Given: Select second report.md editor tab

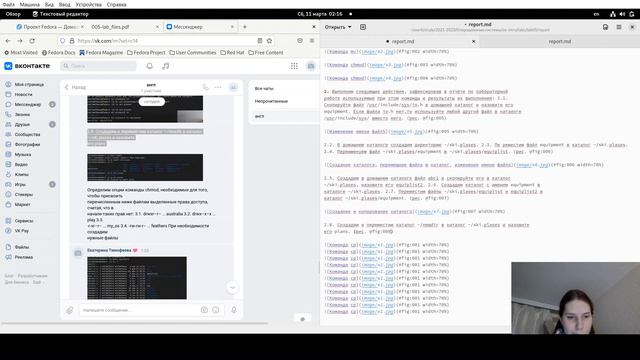Looking at the screenshot, I should tap(560, 41).
